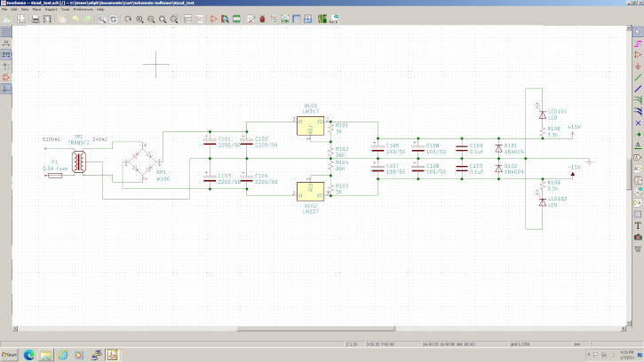
Task: Undo the last edit
Action: (x=76, y=19)
